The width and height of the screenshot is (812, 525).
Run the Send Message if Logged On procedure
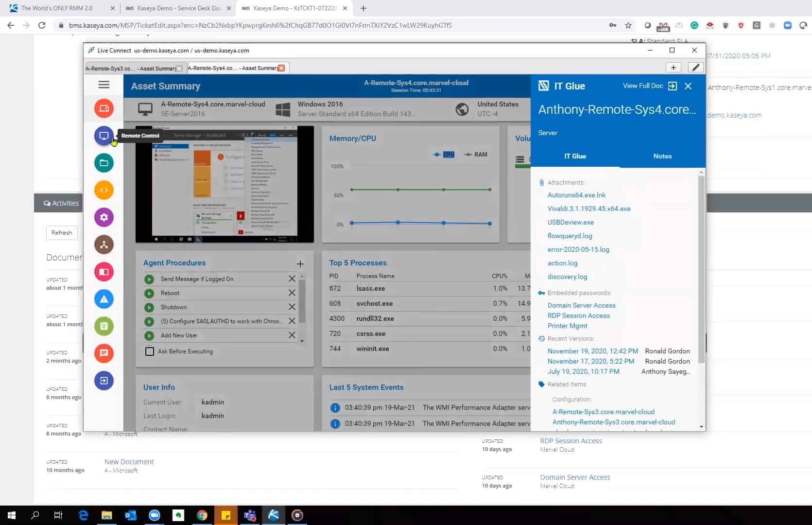[x=149, y=279]
